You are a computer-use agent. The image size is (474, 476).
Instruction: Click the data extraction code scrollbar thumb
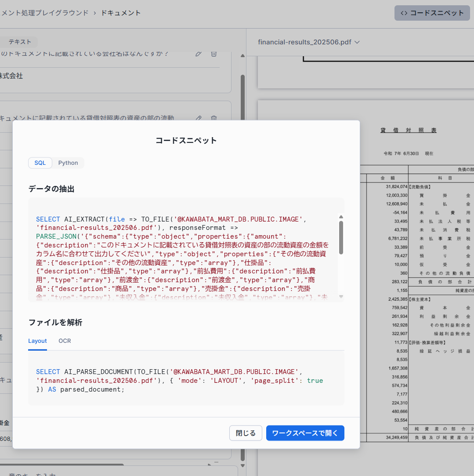pos(341,237)
